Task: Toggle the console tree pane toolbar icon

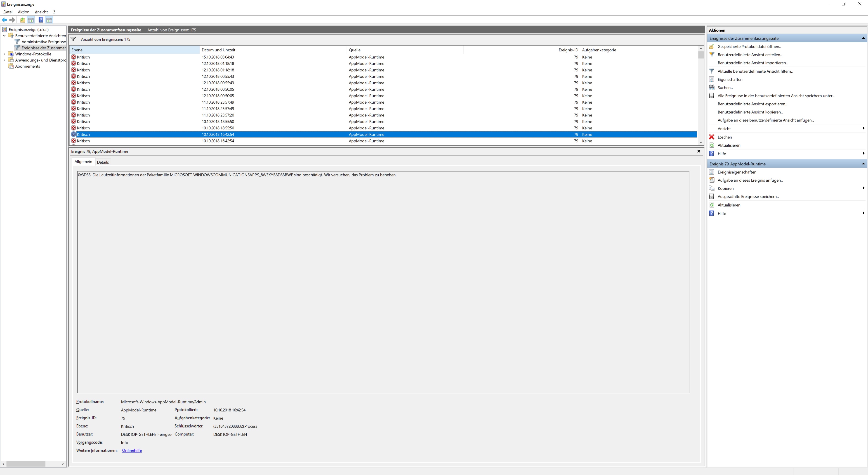Action: [31, 20]
